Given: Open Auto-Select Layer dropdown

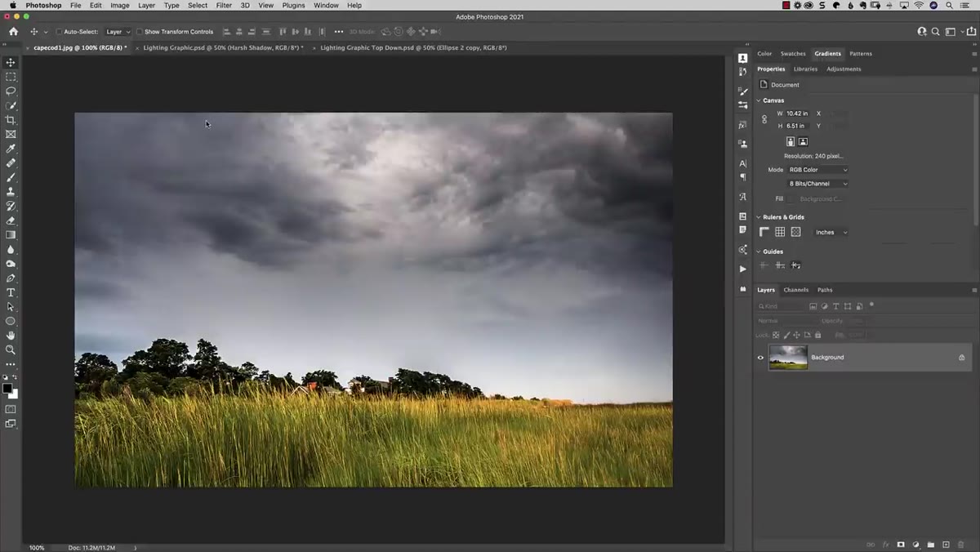Looking at the screenshot, I should (118, 32).
